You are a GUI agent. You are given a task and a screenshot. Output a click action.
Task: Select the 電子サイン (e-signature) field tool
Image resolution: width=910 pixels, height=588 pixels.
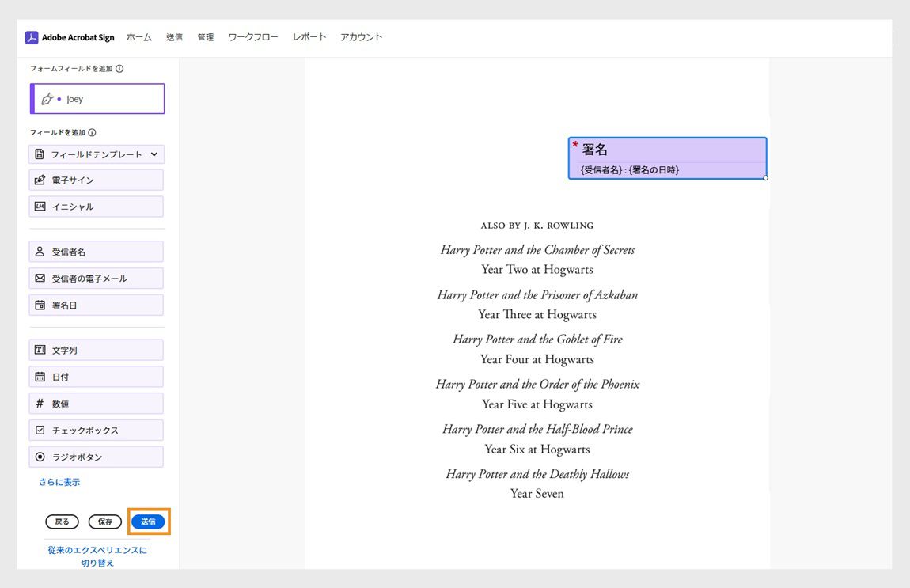[x=96, y=180]
